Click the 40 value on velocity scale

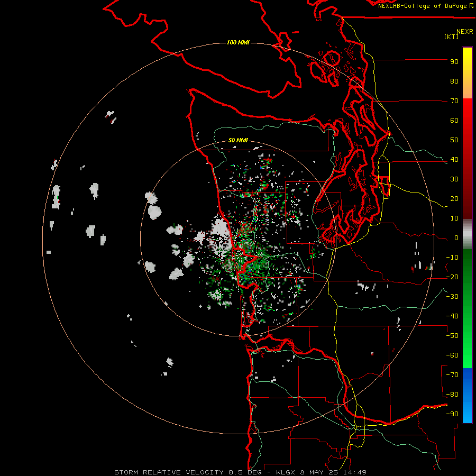(454, 159)
